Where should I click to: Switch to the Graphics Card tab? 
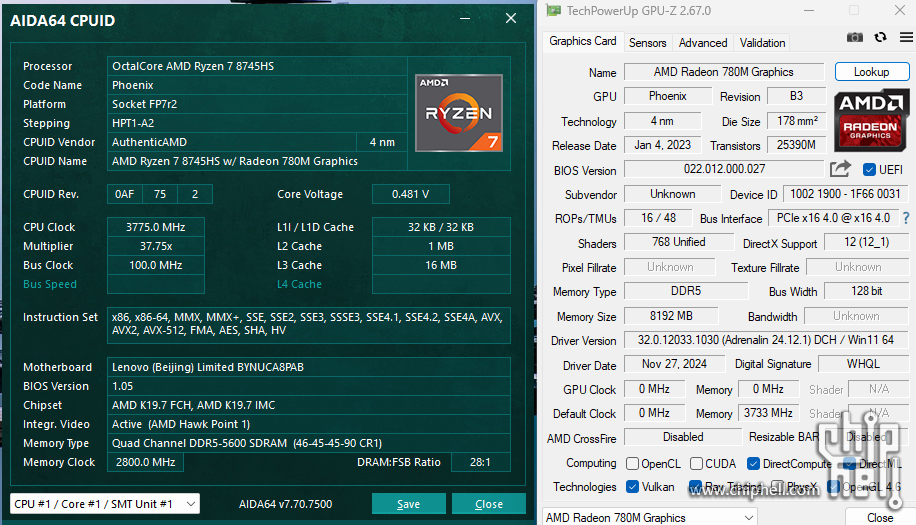[x=582, y=41]
